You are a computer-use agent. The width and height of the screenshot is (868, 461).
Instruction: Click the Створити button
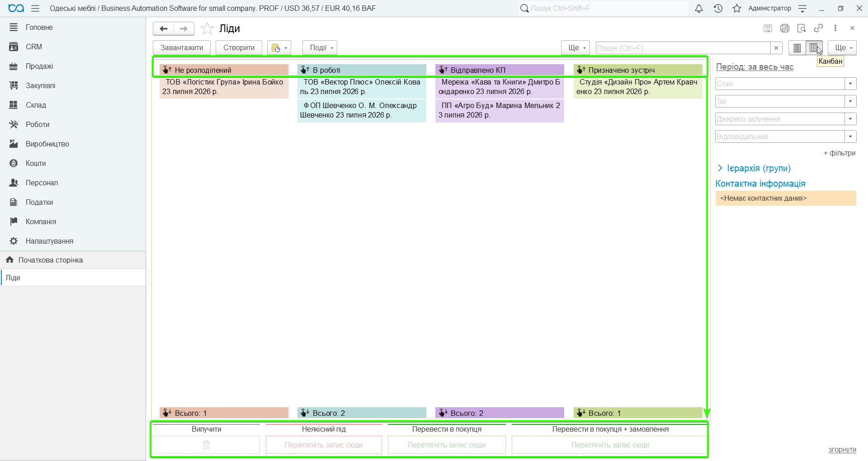click(239, 47)
